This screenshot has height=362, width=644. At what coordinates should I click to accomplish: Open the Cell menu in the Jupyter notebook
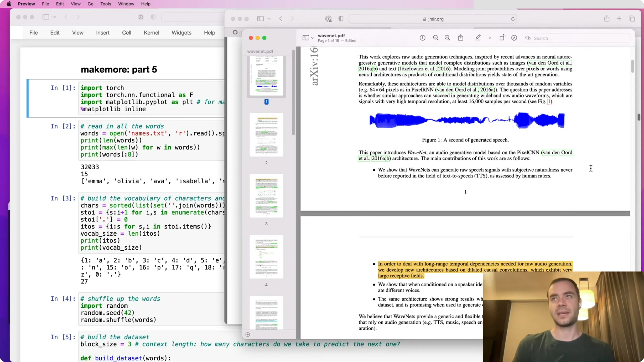coord(126,33)
